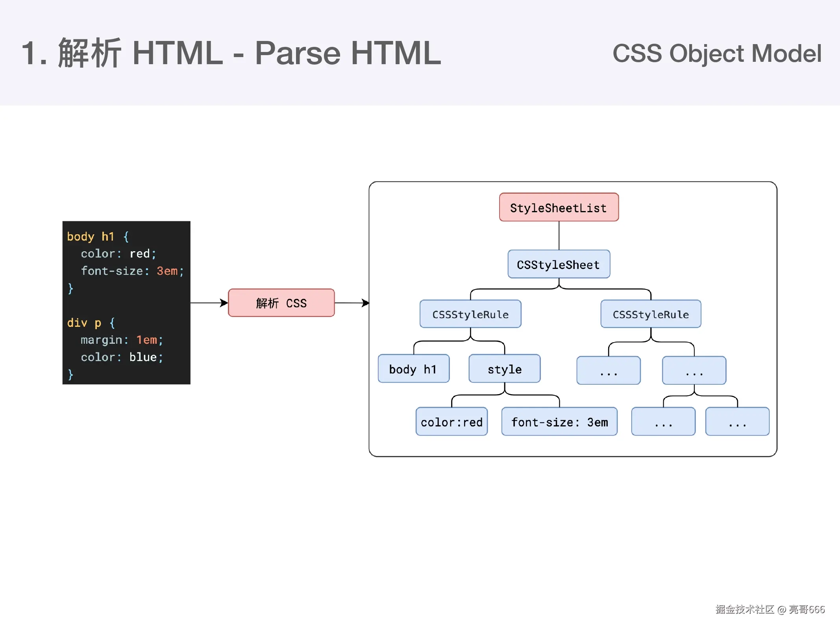
Task: Click the right CSSStyleRule node
Action: 651,314
